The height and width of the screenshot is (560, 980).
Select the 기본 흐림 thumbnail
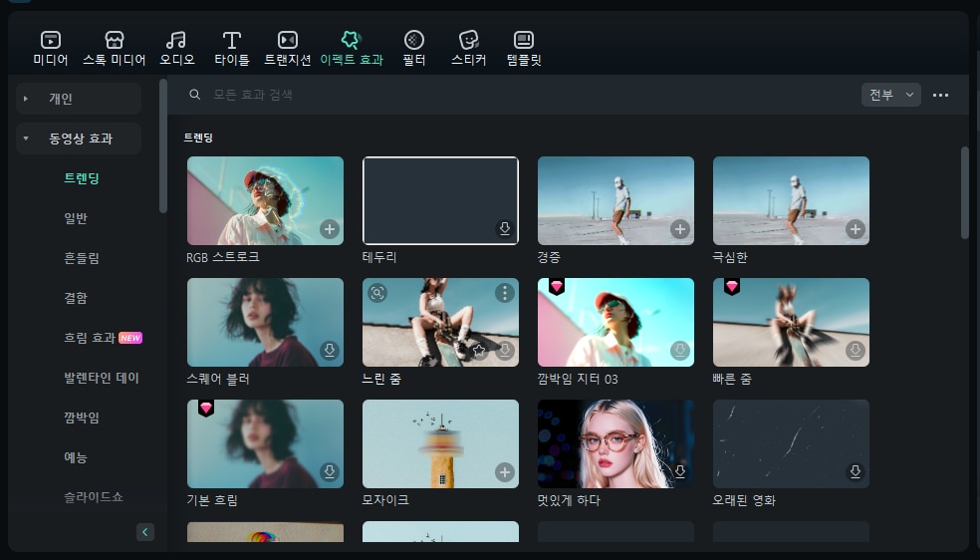pos(265,443)
